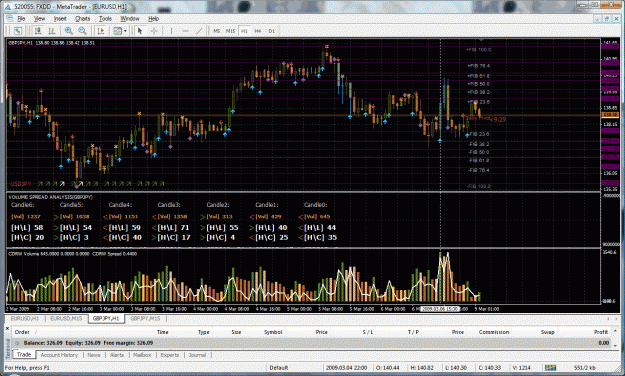Open the View menu
This screenshot has height=376, width=625.
click(39, 19)
